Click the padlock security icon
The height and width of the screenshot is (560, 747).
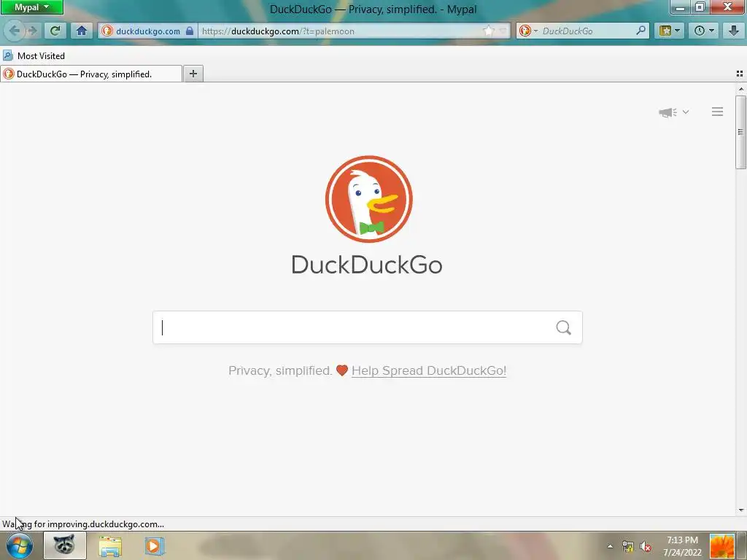(190, 31)
